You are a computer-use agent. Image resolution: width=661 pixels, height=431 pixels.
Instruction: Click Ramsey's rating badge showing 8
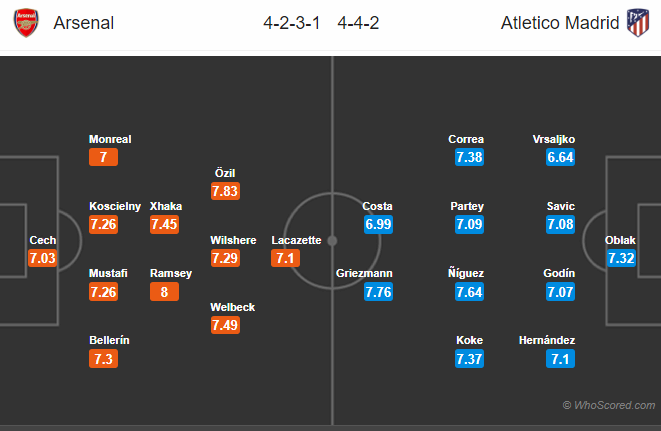163,291
